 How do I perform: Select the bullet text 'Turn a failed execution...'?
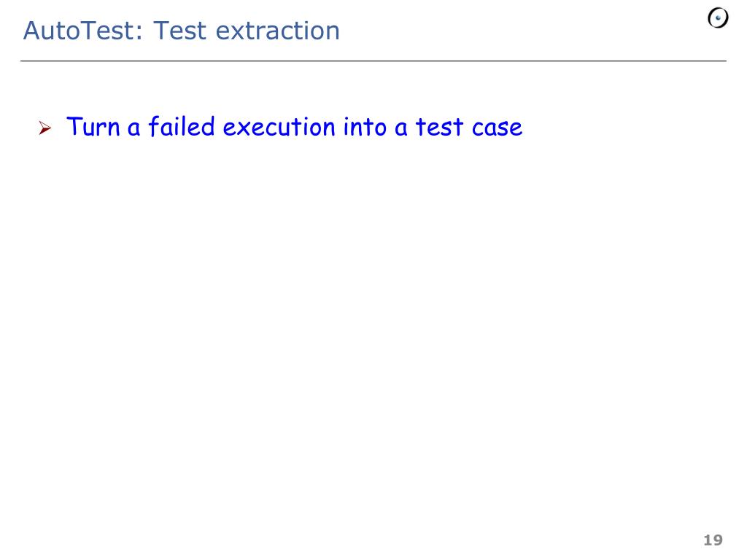(x=295, y=127)
